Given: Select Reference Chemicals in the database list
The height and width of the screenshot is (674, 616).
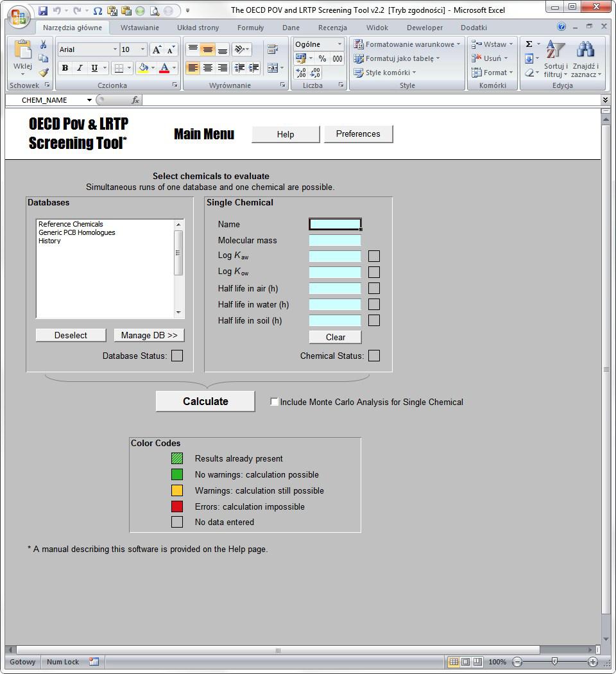Looking at the screenshot, I should coord(71,224).
